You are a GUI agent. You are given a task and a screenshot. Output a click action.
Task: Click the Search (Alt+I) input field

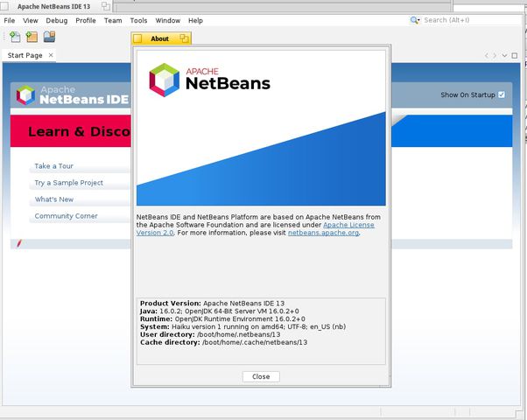471,20
